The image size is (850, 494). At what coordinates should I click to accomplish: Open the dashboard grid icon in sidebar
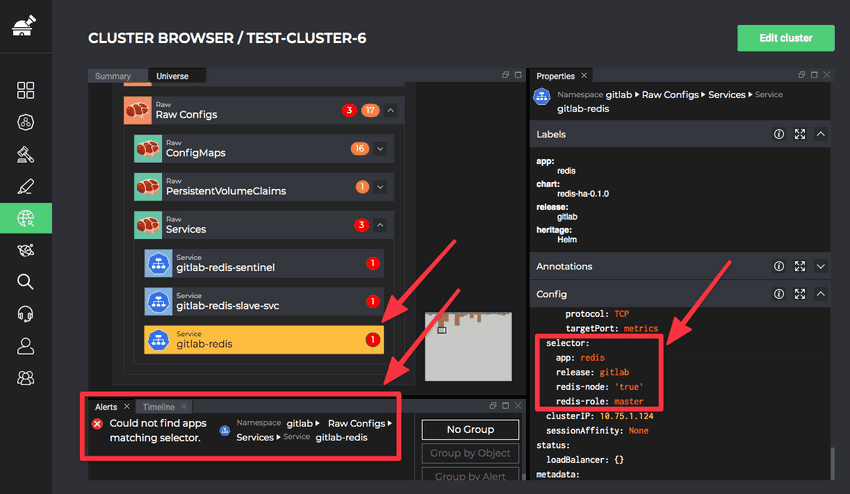tap(25, 91)
